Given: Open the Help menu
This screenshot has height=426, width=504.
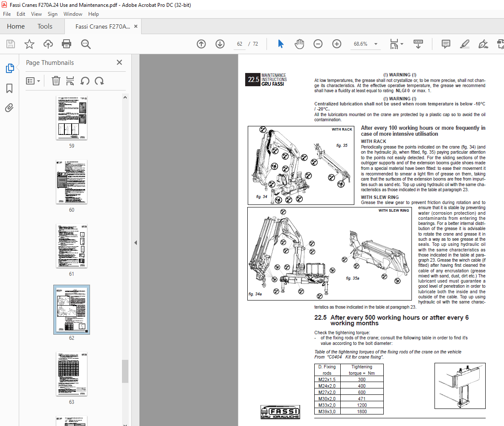Looking at the screenshot, I should [x=93, y=14].
